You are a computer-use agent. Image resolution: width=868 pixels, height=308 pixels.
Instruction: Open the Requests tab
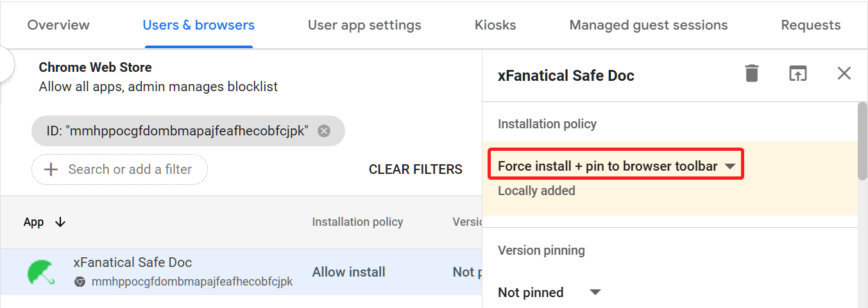click(x=810, y=26)
